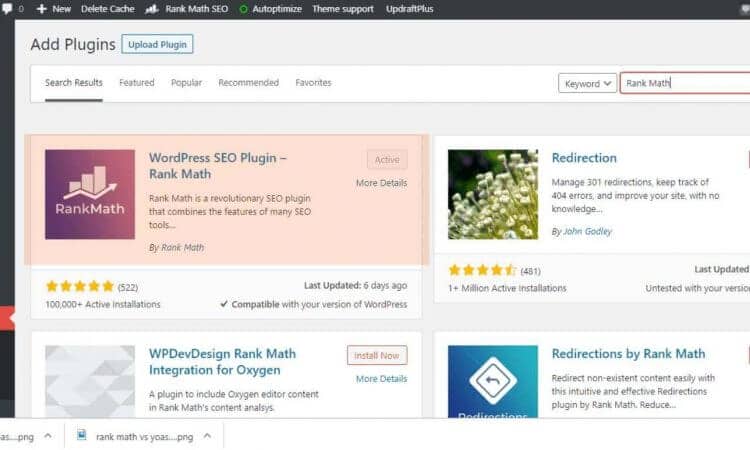The width and height of the screenshot is (750, 450).
Task: Open the Oxygen integration plugin gray thumbnail
Action: tap(90, 381)
